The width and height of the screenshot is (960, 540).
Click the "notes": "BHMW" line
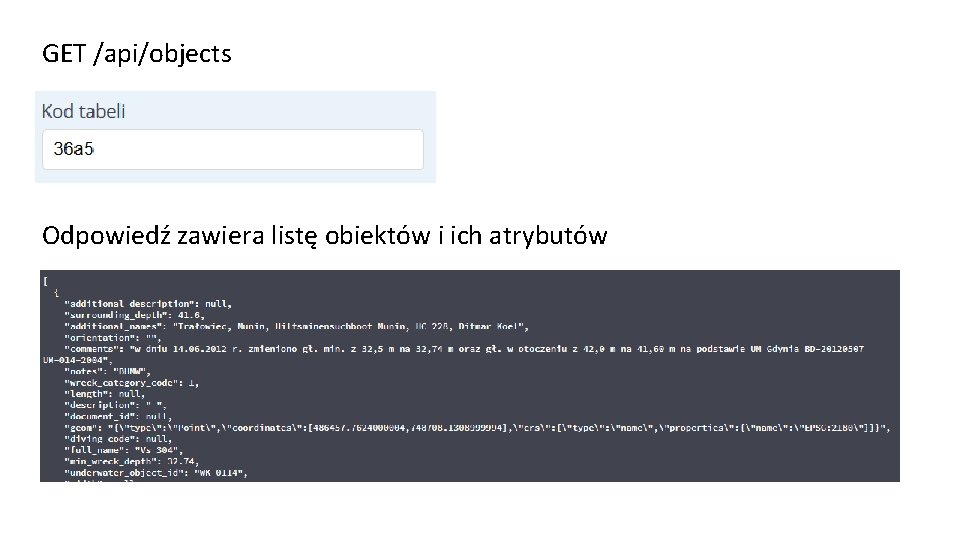(107, 372)
